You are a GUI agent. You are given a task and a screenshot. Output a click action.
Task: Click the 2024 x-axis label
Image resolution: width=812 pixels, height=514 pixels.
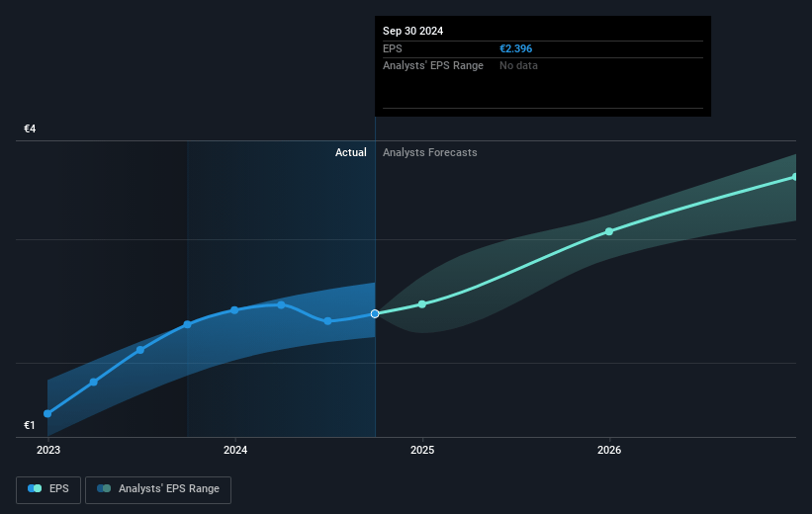click(235, 451)
